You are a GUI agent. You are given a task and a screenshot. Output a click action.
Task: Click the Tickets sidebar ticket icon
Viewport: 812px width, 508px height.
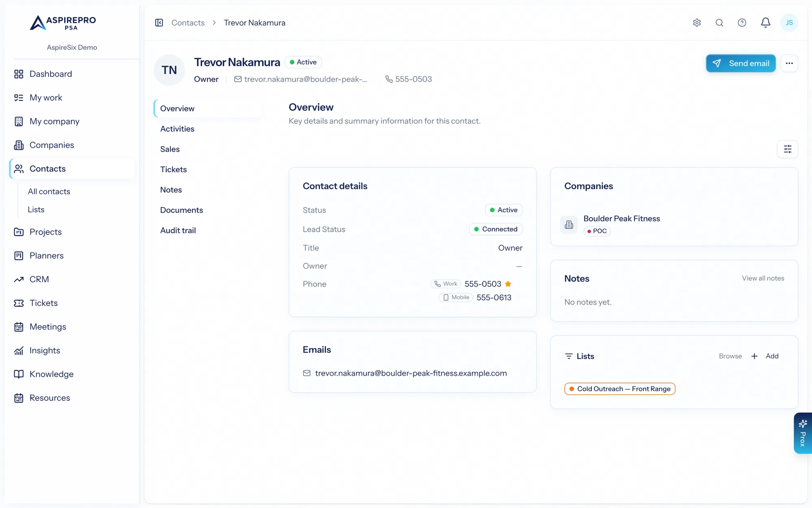coord(19,303)
